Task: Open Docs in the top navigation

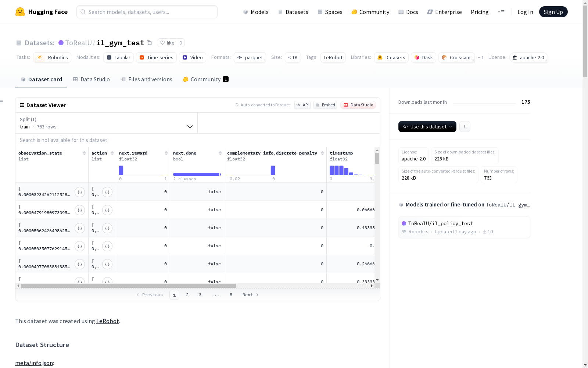Action: pos(408,12)
